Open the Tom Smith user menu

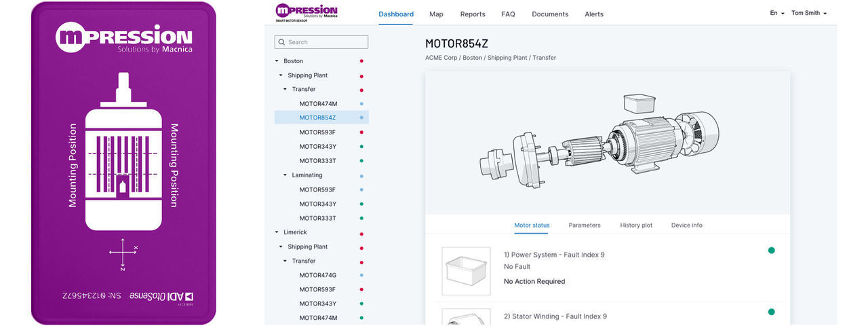point(809,13)
